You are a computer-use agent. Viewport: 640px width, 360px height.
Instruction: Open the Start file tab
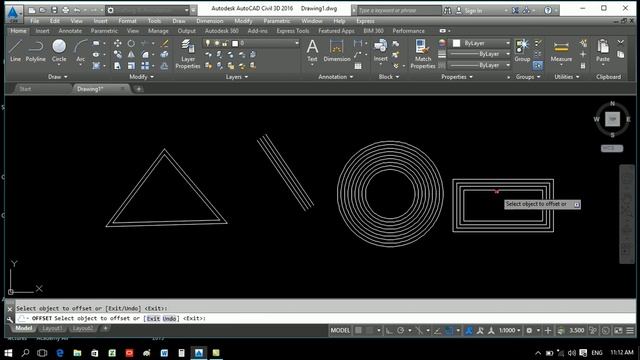[25, 89]
